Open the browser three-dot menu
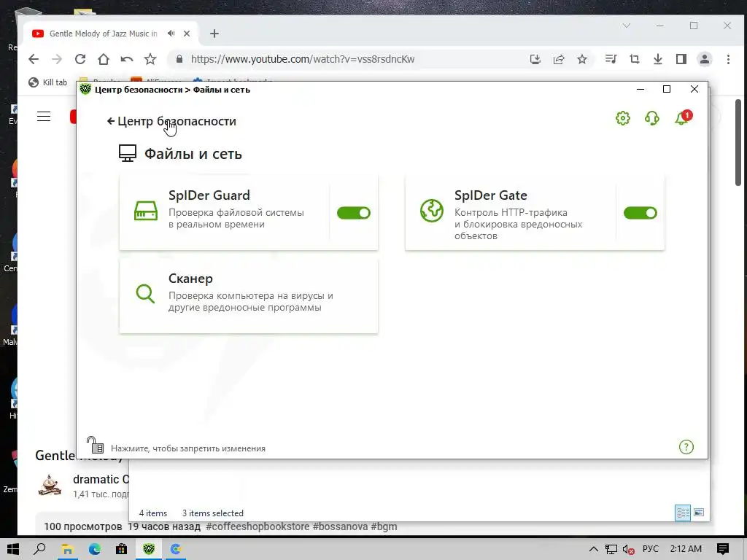Image resolution: width=747 pixels, height=560 pixels. click(x=728, y=59)
